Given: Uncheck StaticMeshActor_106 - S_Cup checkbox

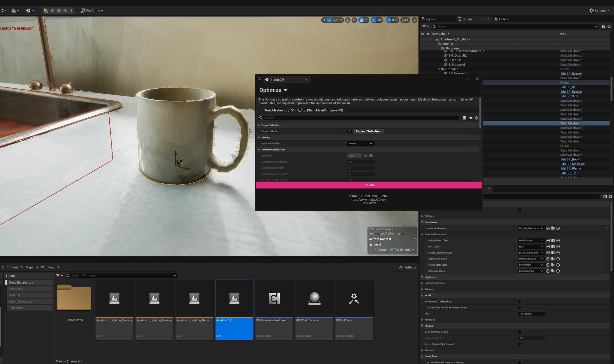Looking at the screenshot, I should (x=261, y=111).
